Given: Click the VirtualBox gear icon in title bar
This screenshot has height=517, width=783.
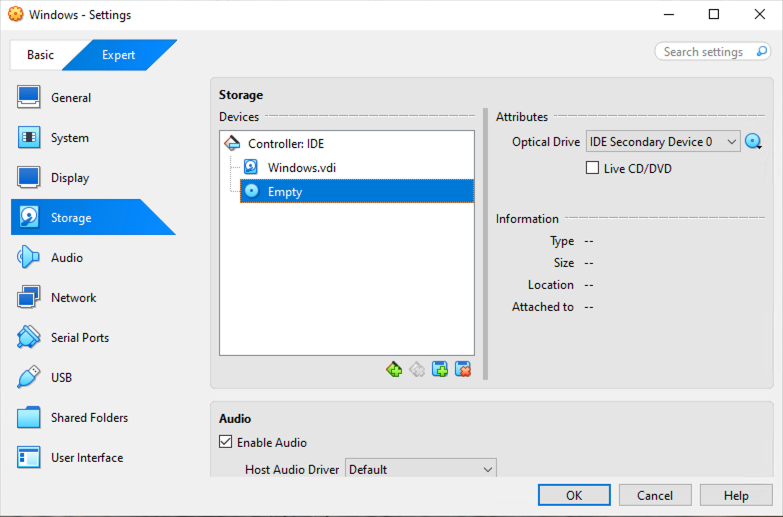Looking at the screenshot, I should 15,14.
